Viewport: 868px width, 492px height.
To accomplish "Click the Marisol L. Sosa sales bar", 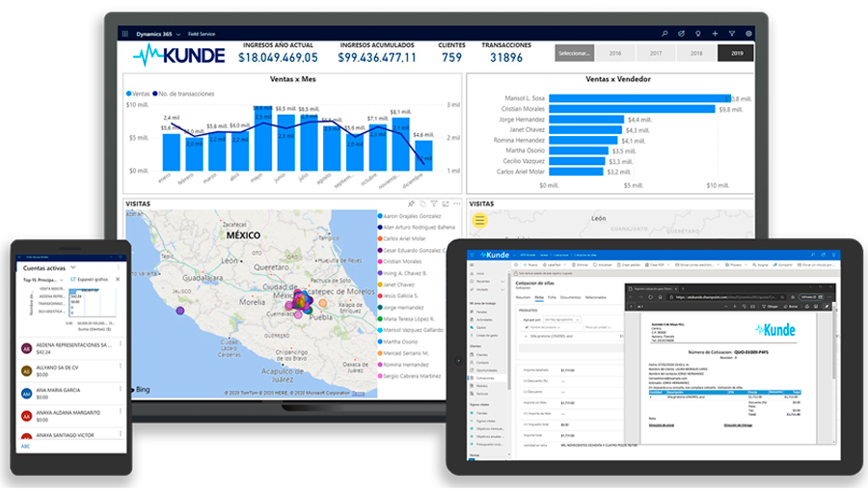I will [639, 98].
